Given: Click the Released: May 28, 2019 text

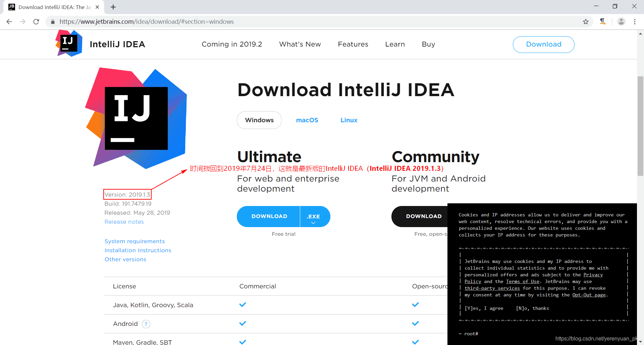Looking at the screenshot, I should (137, 213).
